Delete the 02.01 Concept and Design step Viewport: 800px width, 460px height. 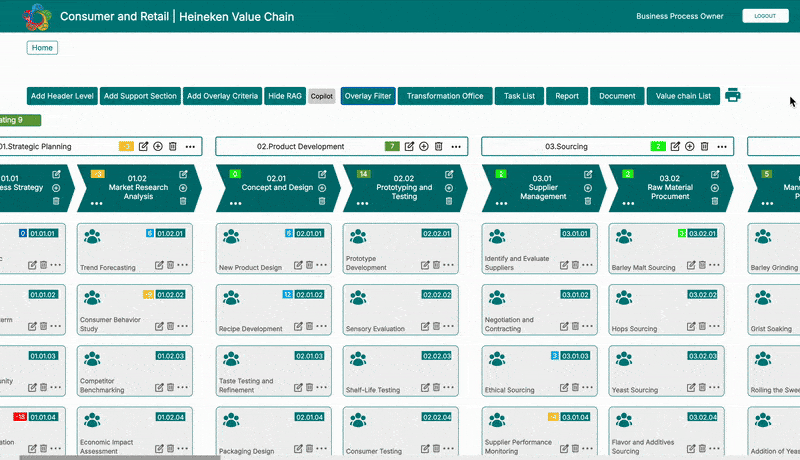pyautogui.click(x=322, y=201)
